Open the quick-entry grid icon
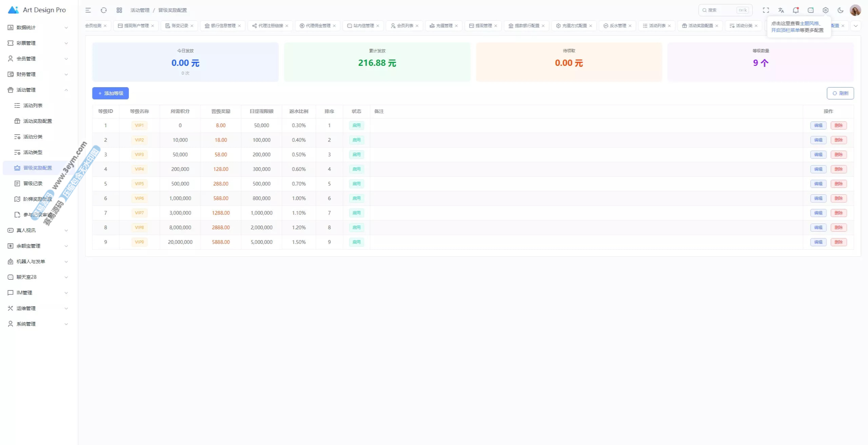The height and width of the screenshot is (445, 868). (x=119, y=10)
